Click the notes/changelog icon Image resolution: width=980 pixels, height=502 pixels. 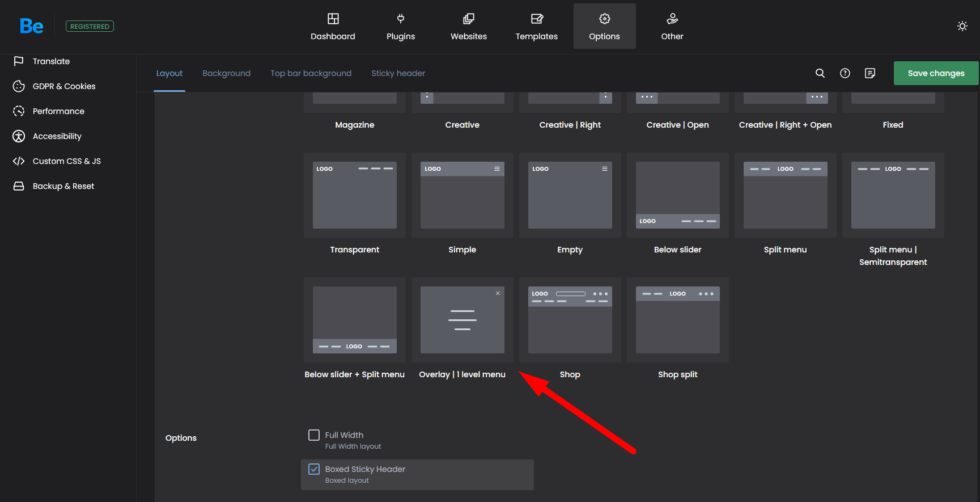coord(870,73)
